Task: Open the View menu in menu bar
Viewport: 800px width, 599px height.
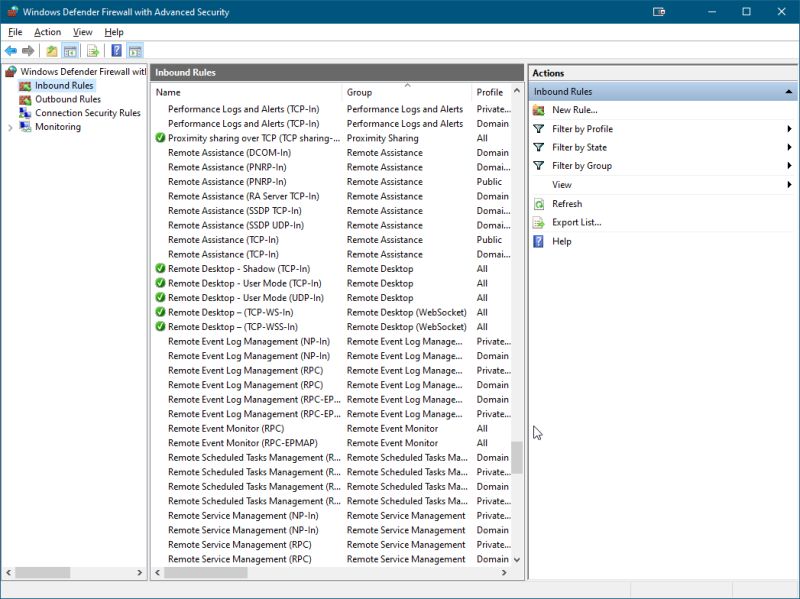Action: click(x=83, y=32)
